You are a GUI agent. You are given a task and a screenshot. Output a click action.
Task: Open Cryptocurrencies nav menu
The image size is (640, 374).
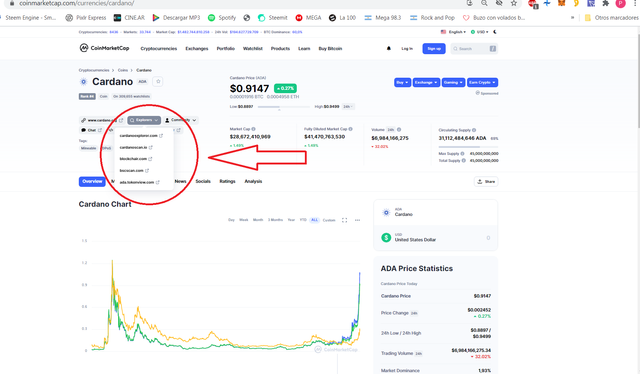159,49
